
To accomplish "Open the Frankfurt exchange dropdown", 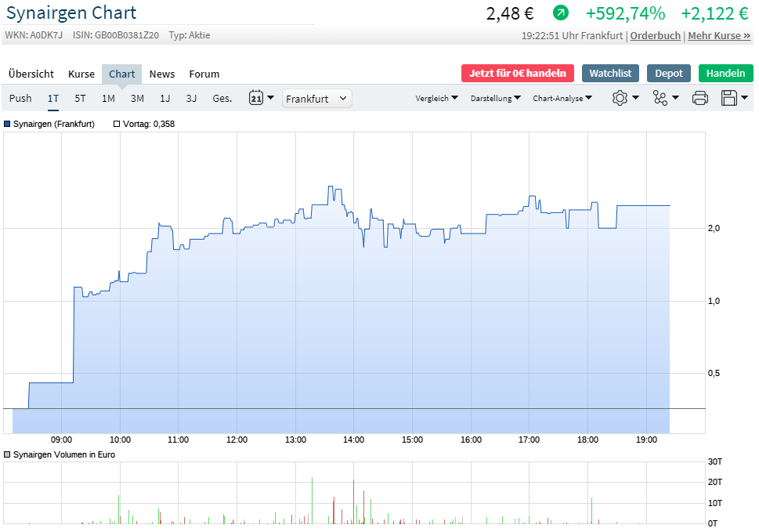I will coord(316,99).
